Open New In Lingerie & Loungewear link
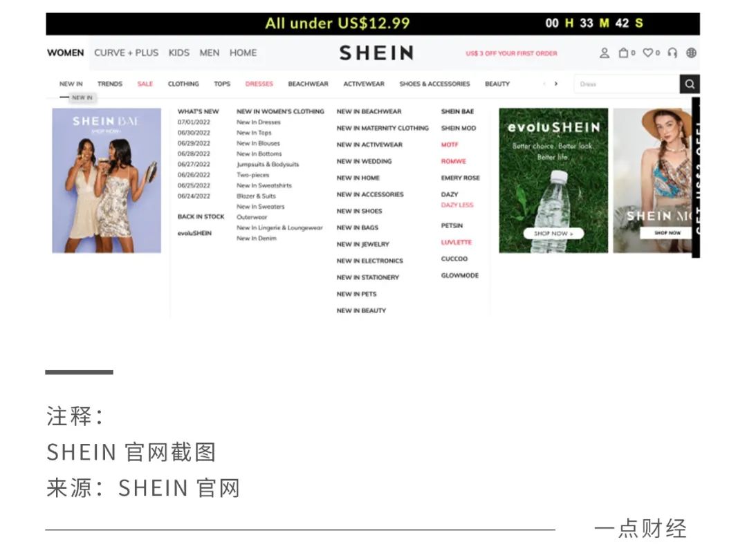The width and height of the screenshot is (747, 560). tap(279, 227)
